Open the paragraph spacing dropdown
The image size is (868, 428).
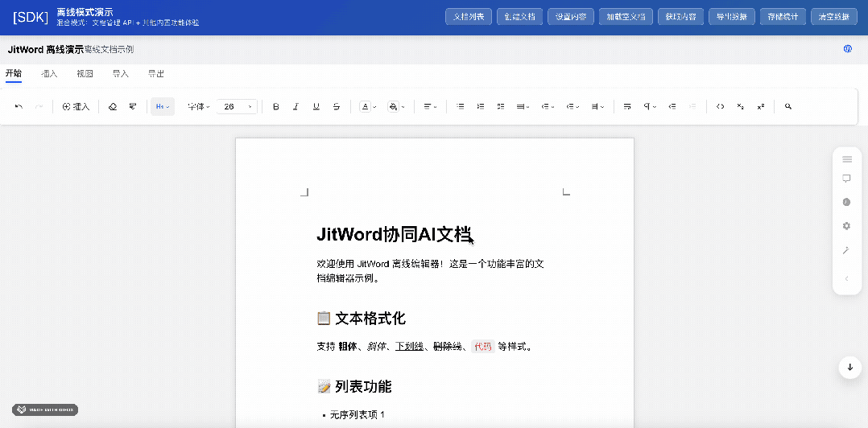click(x=597, y=107)
